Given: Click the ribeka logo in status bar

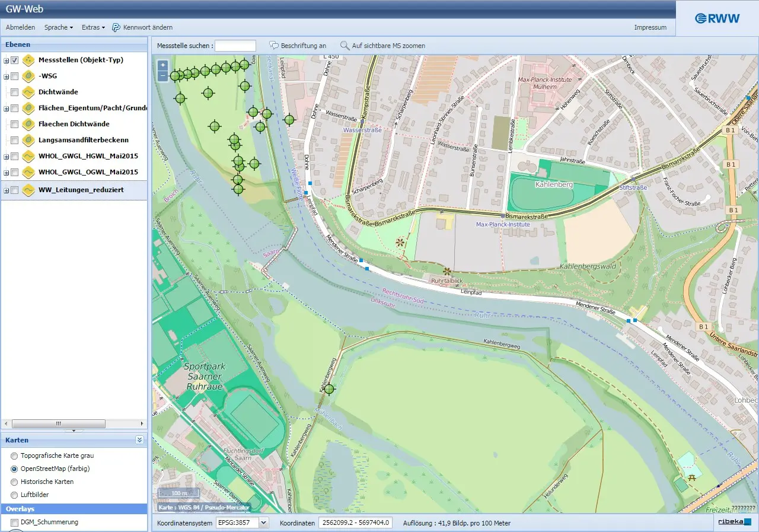Looking at the screenshot, I should [735, 522].
